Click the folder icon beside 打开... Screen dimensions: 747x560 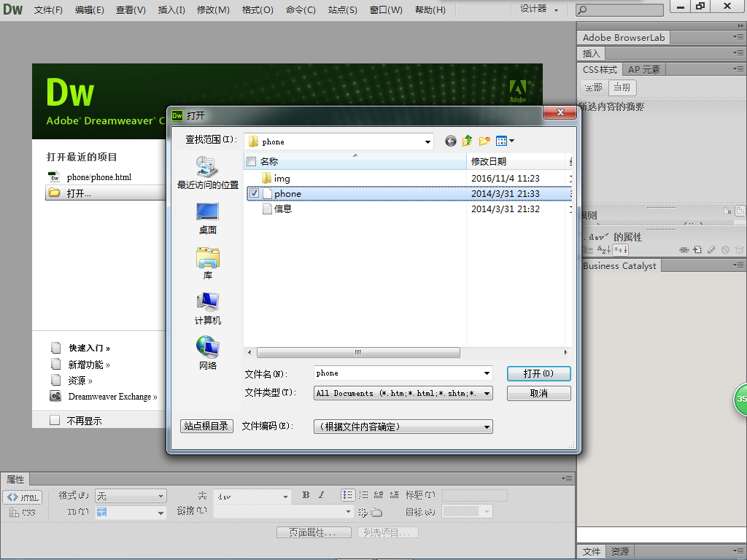[x=54, y=192]
